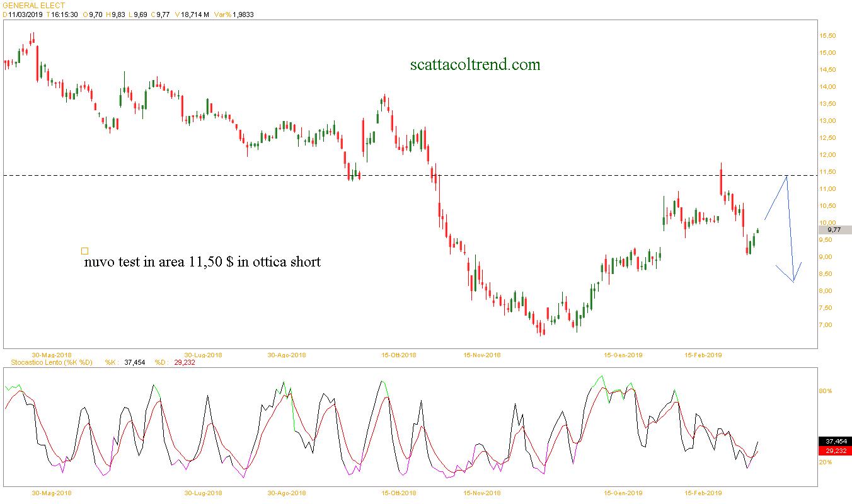Click 15-Ott-2018 on the price chart date axis

(400, 355)
